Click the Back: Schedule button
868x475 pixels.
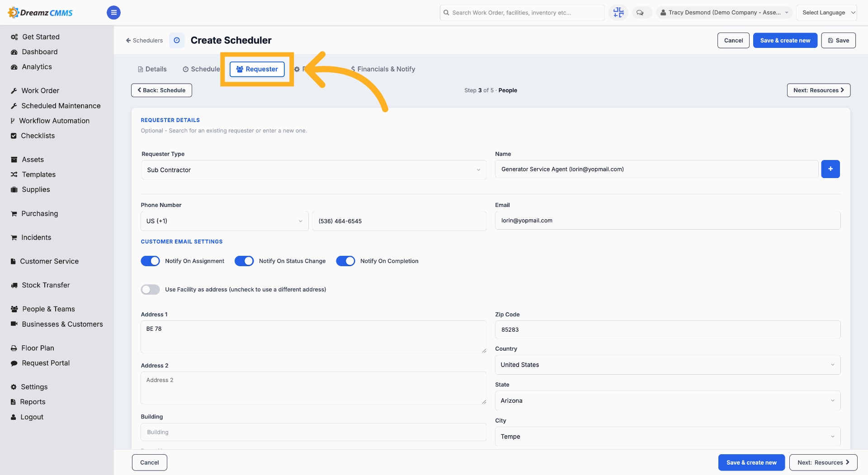(161, 90)
